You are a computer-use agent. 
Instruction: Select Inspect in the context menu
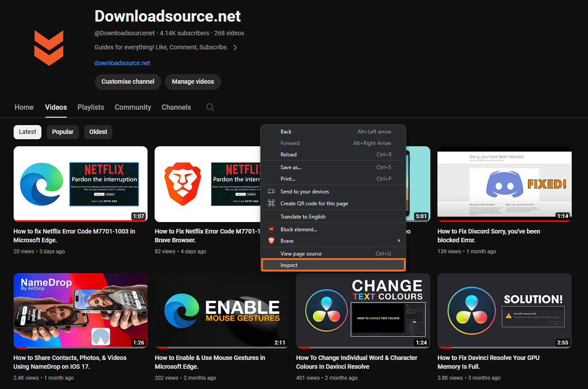click(x=333, y=265)
